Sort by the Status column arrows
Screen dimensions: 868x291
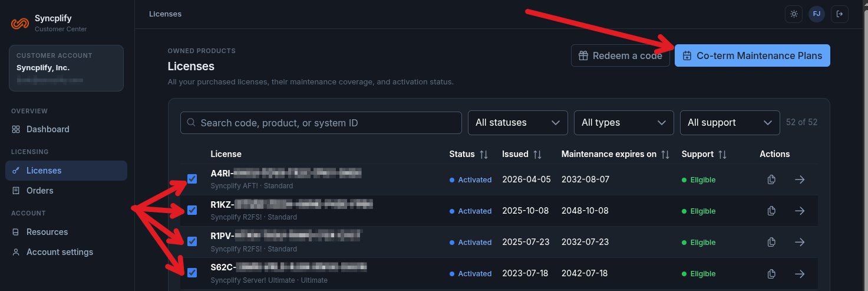click(484, 154)
